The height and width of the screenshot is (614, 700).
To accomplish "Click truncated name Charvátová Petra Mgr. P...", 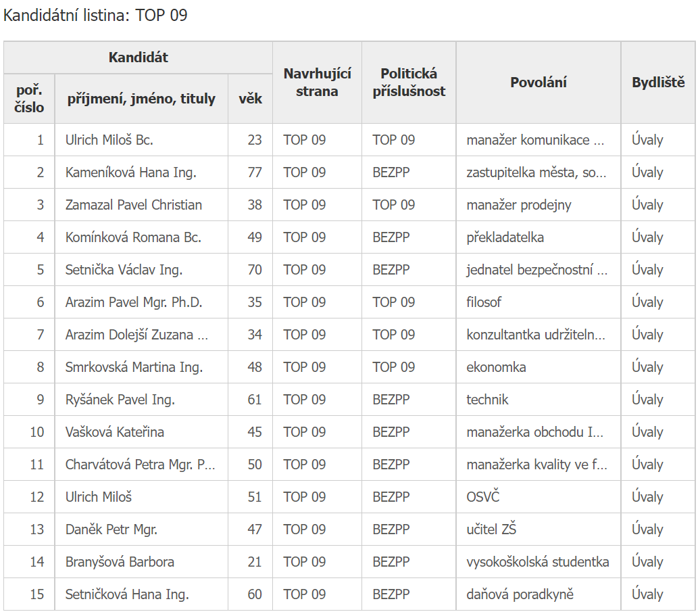I will coord(140,465).
